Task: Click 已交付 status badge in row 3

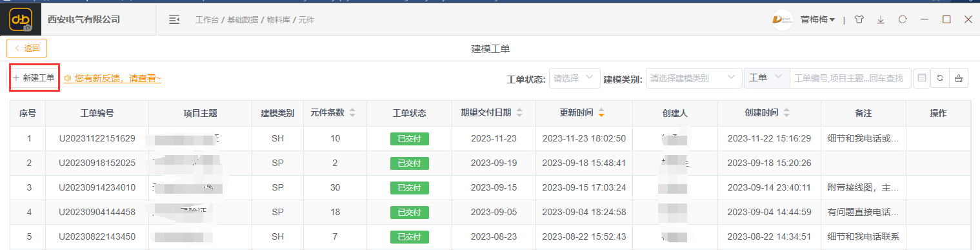Action: coord(409,187)
